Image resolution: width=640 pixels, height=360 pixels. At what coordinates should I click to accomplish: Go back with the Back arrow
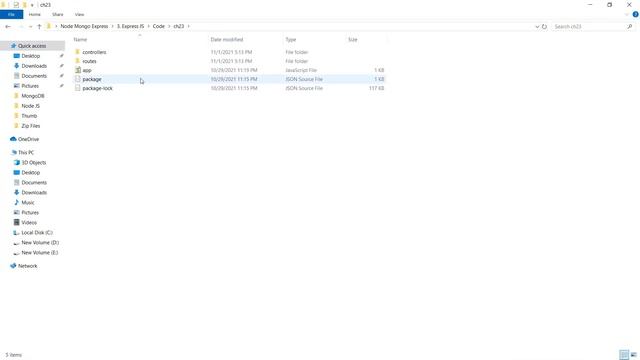click(x=8, y=27)
